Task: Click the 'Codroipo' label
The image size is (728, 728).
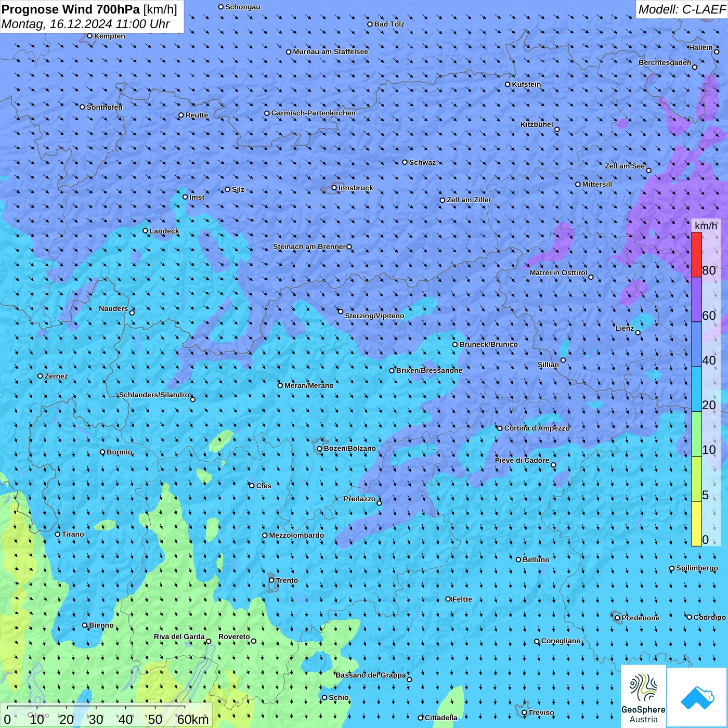Action: [710, 617]
